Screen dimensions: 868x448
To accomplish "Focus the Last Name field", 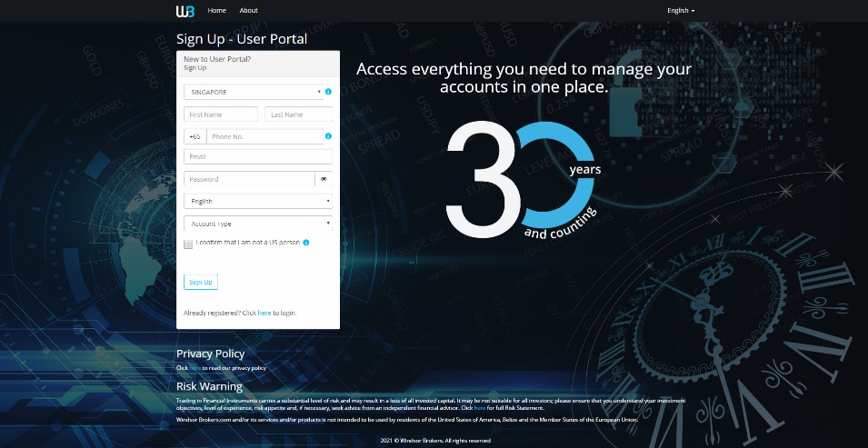I will [x=299, y=114].
